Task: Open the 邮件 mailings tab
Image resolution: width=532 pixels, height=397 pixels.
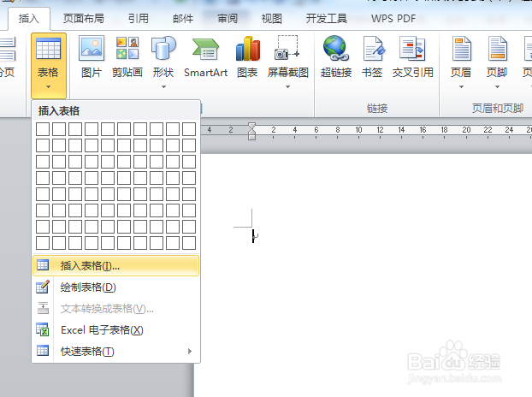Action: click(183, 18)
